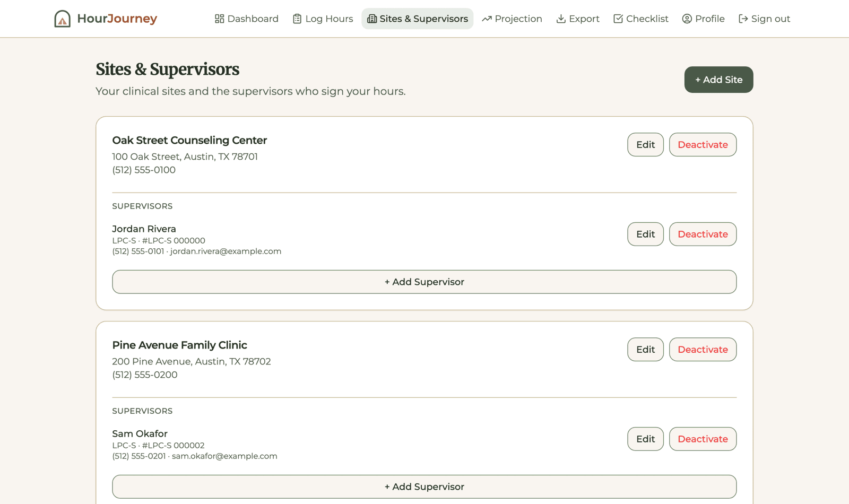Click the license line #LPC-S 000000
This screenshot has height=504, width=849.
159,240
